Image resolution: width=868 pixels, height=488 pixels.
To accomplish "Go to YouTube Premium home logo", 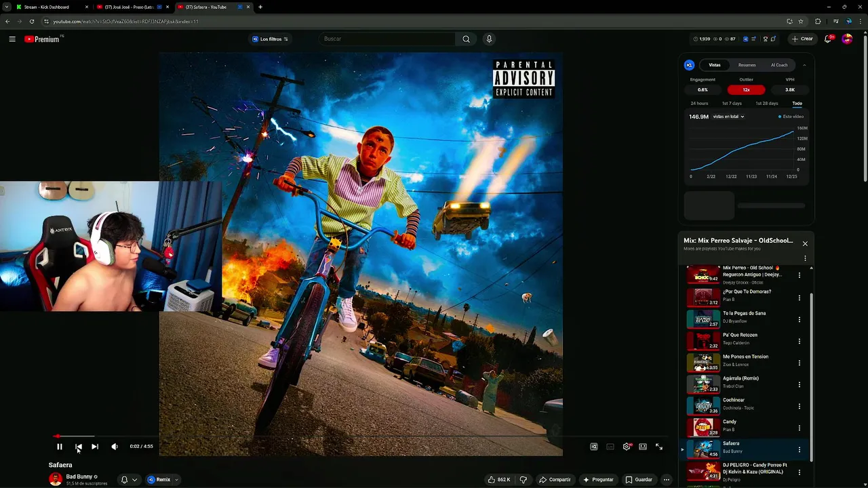I will pos(42,39).
